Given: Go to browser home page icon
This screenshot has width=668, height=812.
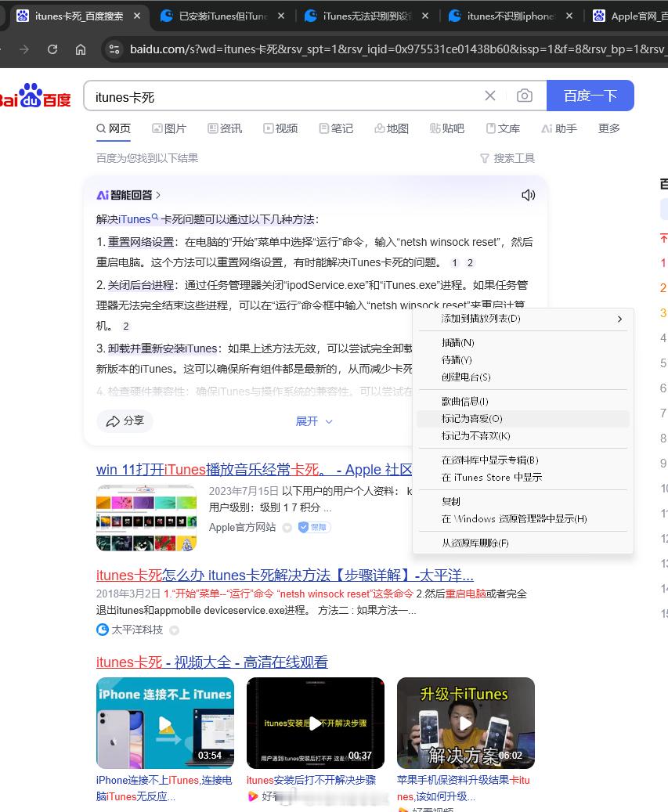Looking at the screenshot, I should click(x=81, y=49).
